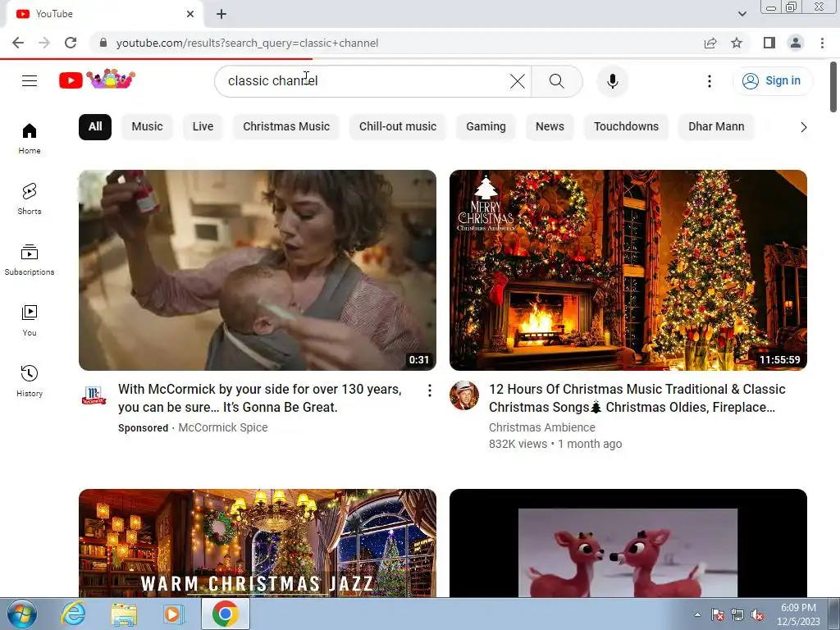Click the Christmas Ambience channel avatar
This screenshot has width=840, height=630.
[x=464, y=395]
